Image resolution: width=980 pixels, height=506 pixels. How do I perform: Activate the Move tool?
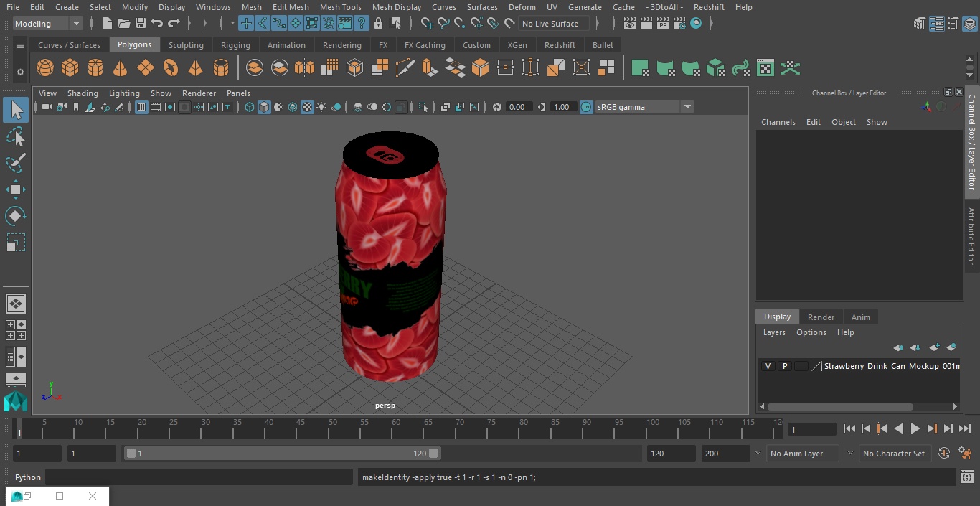coord(16,189)
